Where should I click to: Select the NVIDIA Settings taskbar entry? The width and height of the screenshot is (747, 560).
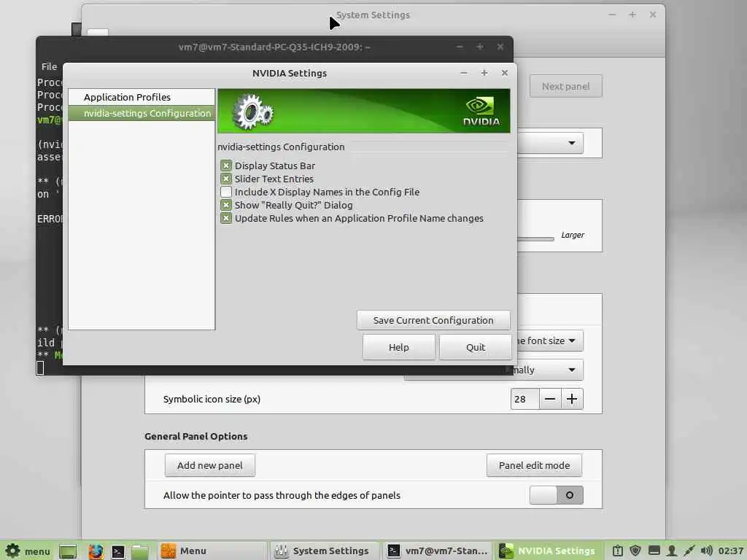[549, 551]
